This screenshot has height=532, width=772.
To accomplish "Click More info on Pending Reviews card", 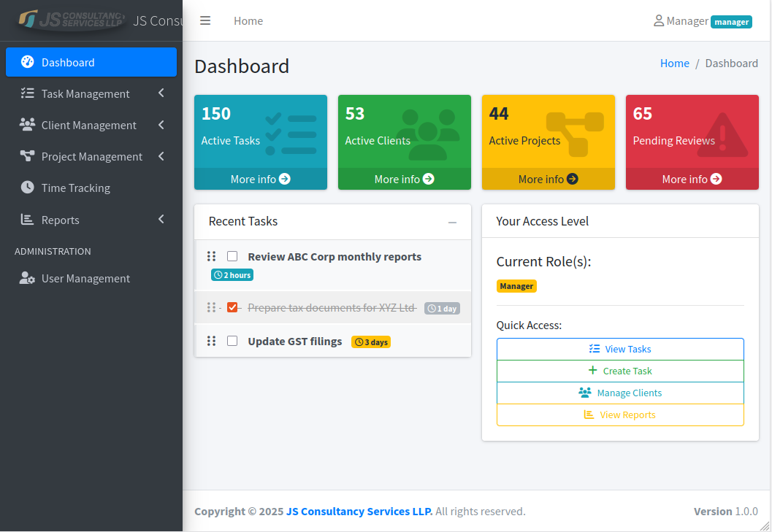I will click(x=692, y=179).
